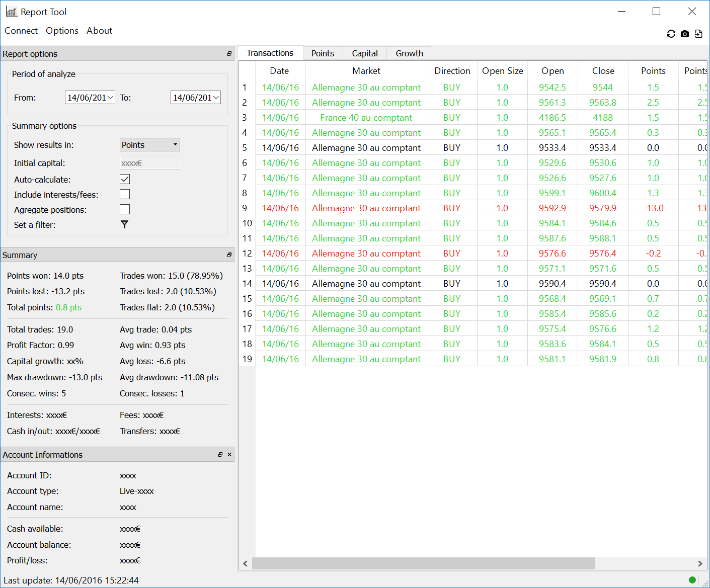
Task: Click the filter funnel icon
Action: pyautogui.click(x=124, y=224)
